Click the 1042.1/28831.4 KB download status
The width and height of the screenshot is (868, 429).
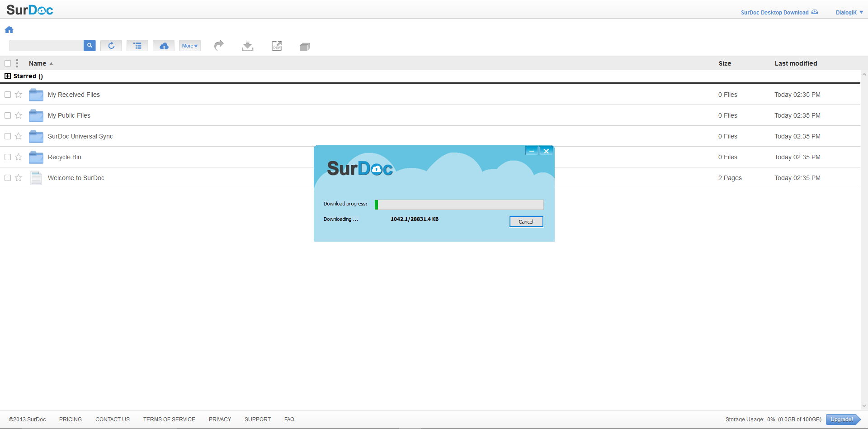[x=415, y=219]
